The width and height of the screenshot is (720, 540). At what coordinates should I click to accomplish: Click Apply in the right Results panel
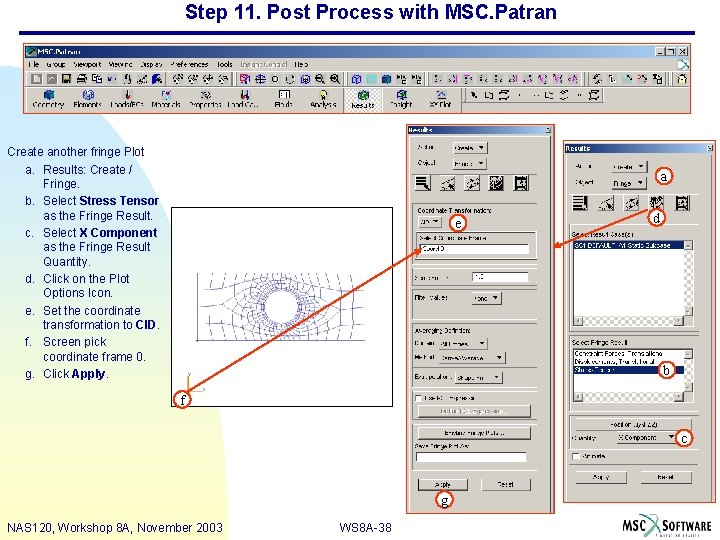(601, 477)
